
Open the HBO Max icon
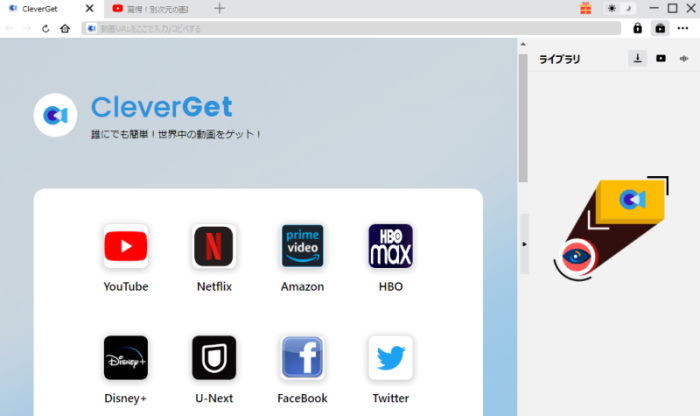point(391,246)
